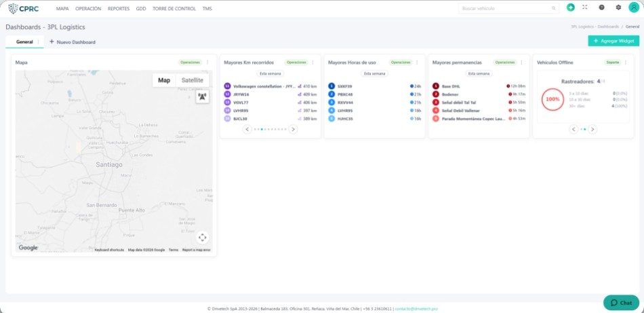Open the help question mark icon

pyautogui.click(x=602, y=7)
